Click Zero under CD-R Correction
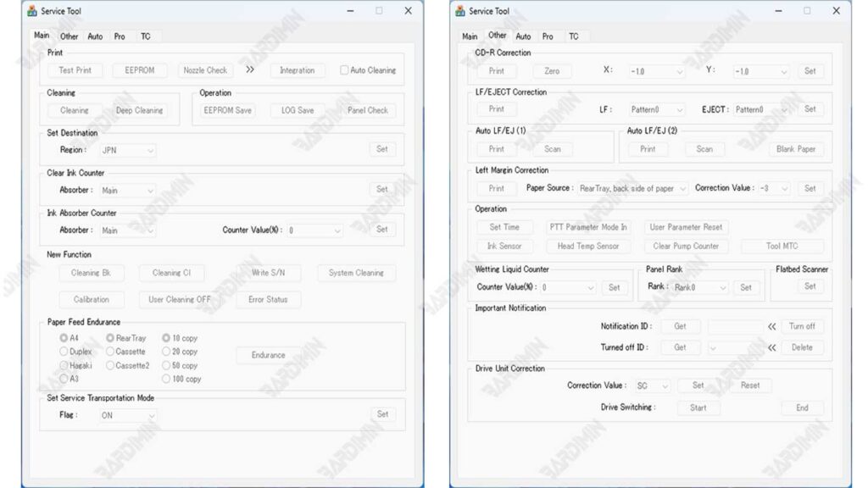 [x=551, y=71]
